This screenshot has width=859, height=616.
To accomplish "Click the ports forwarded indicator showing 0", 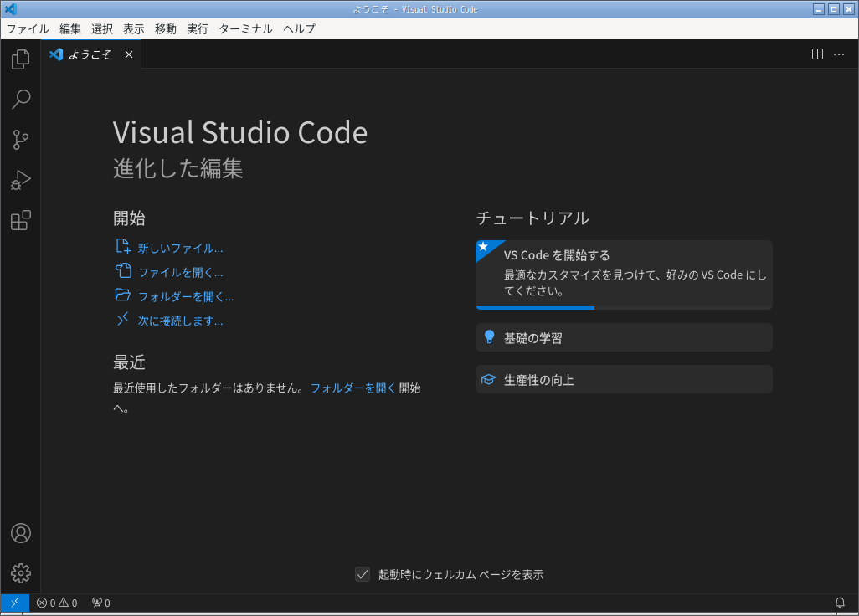I will tap(101, 603).
